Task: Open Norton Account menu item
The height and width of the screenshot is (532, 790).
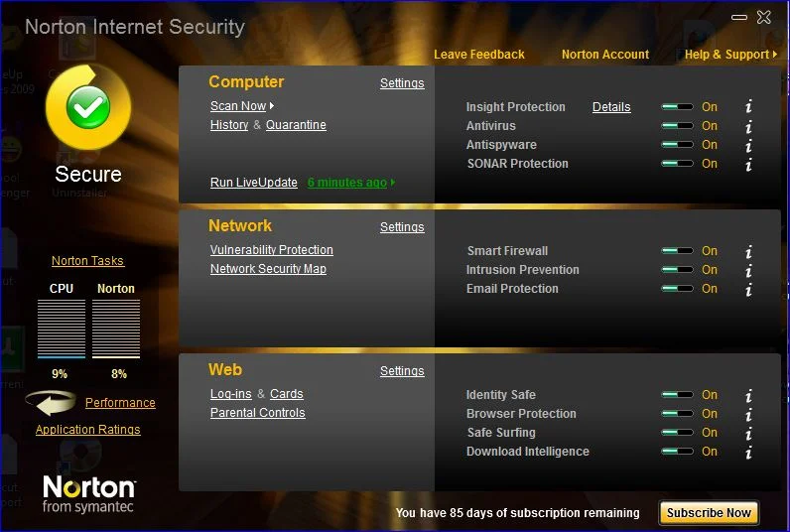Action: click(605, 55)
